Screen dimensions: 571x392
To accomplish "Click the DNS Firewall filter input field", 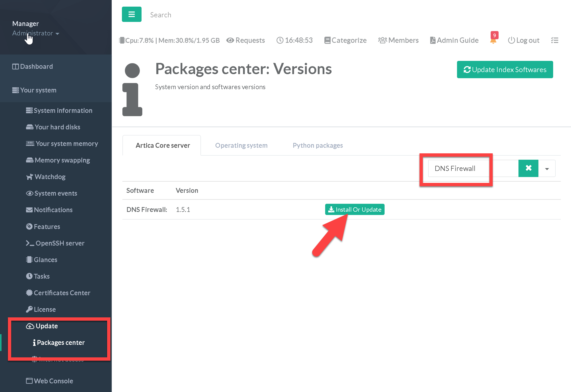I will (x=459, y=168).
